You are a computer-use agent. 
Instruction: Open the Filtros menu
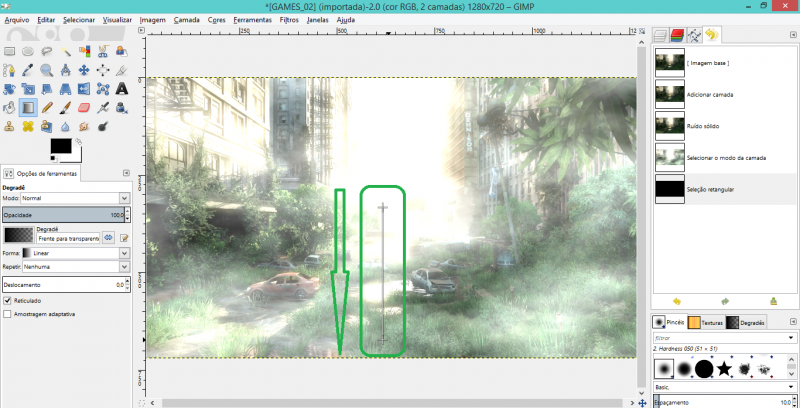[x=289, y=19]
